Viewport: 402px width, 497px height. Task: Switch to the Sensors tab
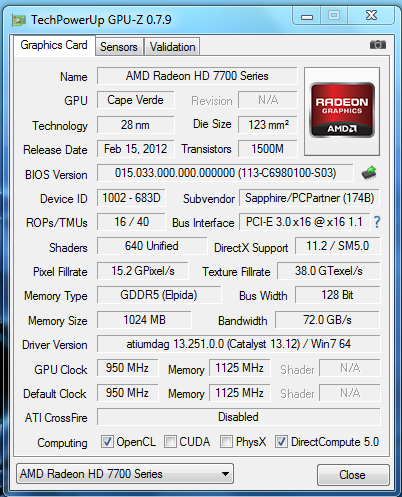pyautogui.click(x=119, y=47)
